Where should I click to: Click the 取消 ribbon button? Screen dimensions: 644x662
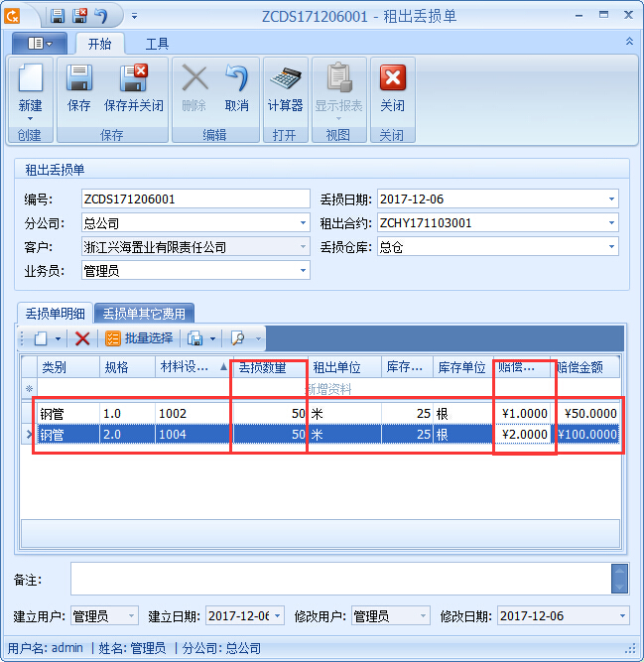click(x=237, y=87)
